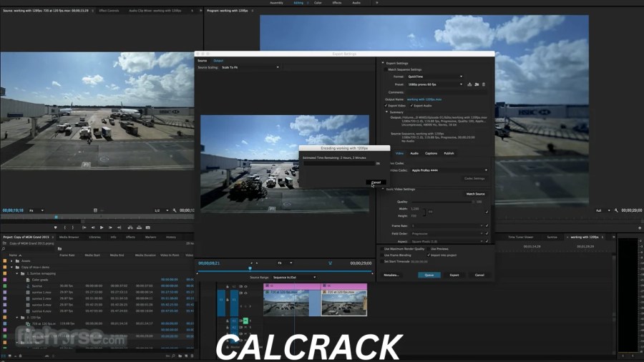
Task: Toggle the V2 track output eye icon
Action: (245, 286)
